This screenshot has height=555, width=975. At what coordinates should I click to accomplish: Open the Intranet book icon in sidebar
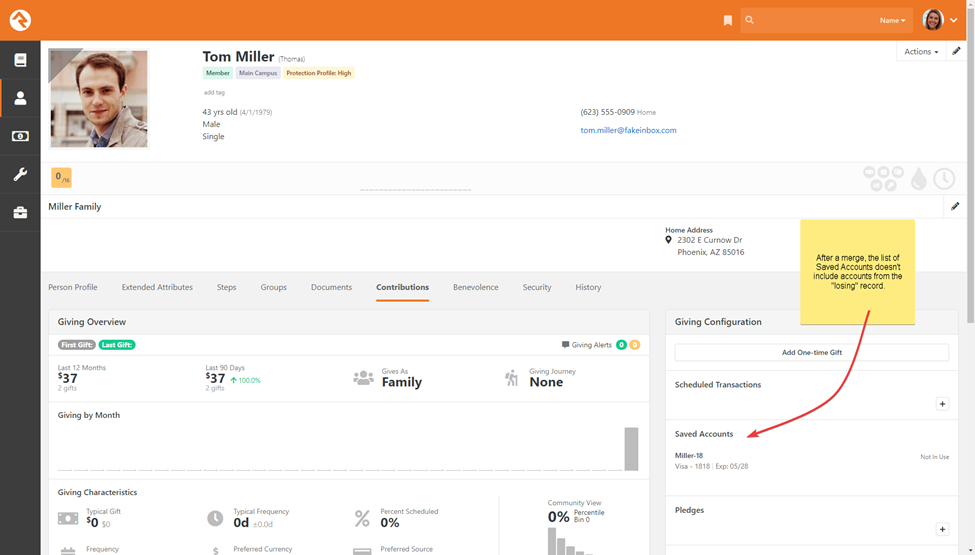(x=20, y=60)
